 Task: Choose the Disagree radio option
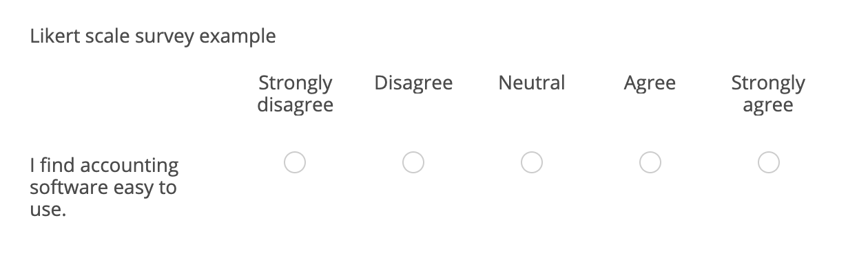click(x=413, y=163)
